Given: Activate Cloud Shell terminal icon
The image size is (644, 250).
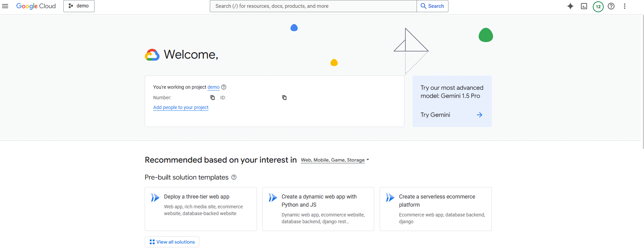Looking at the screenshot, I should 584,6.
